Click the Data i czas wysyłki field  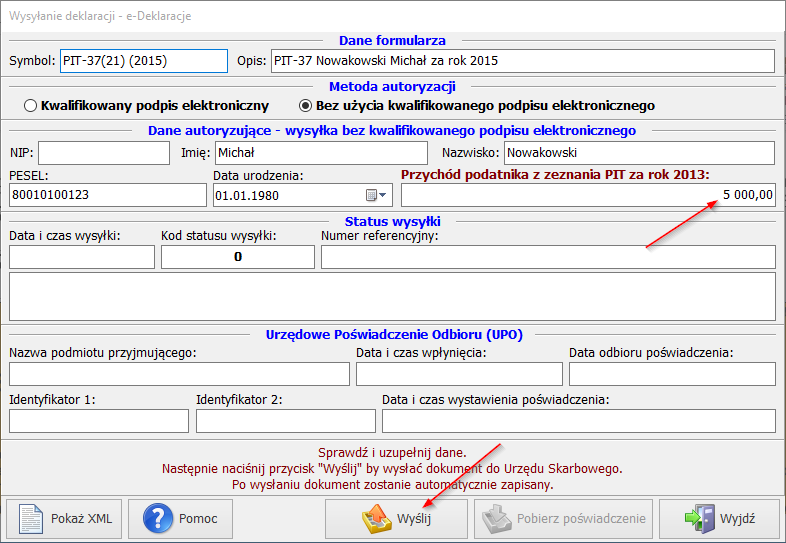(82, 257)
